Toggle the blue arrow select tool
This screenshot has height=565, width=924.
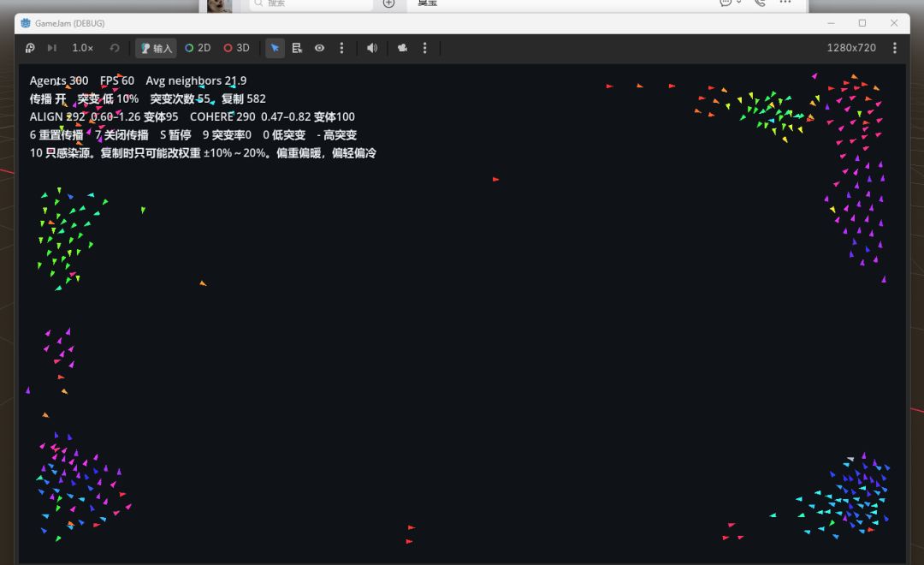tap(275, 48)
